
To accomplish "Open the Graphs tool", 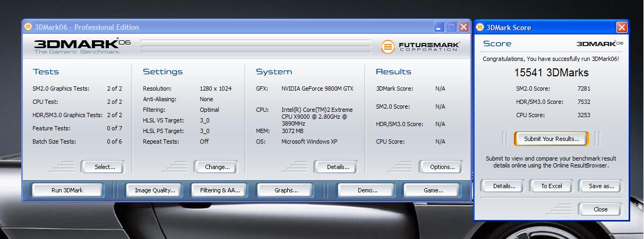I will click(286, 190).
